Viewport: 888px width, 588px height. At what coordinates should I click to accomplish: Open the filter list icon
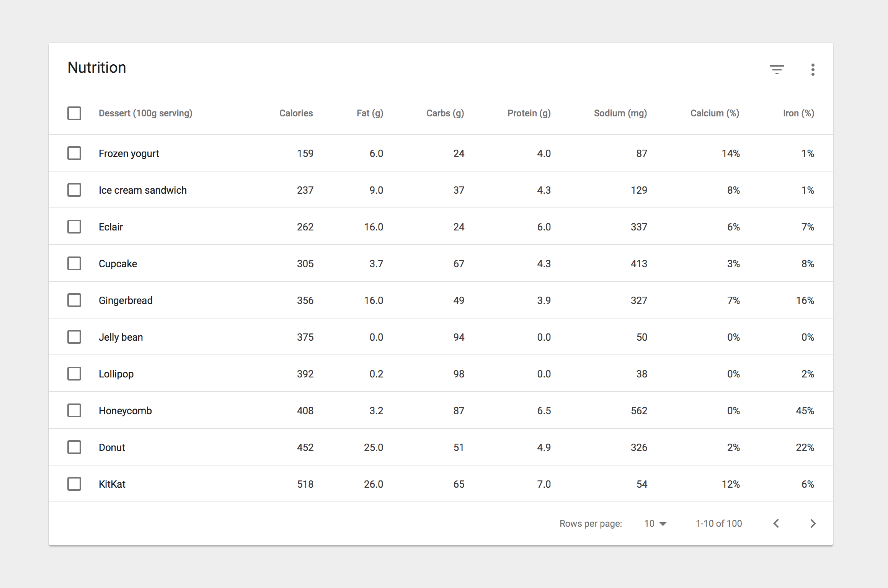777,69
